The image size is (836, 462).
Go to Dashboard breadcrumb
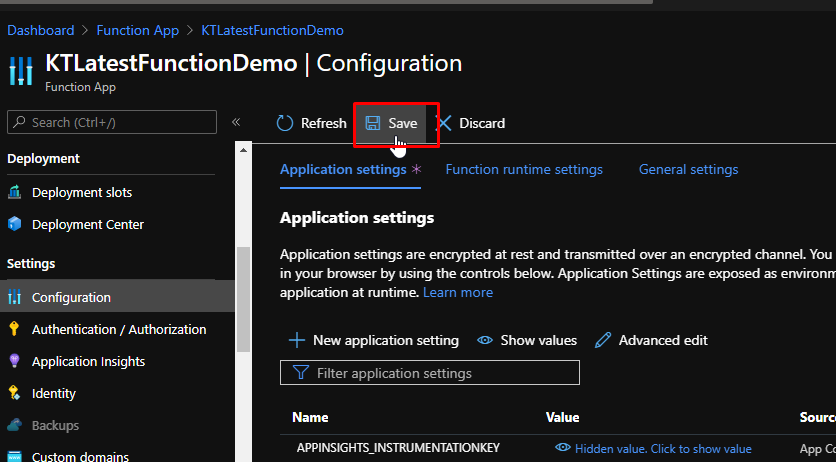click(41, 30)
